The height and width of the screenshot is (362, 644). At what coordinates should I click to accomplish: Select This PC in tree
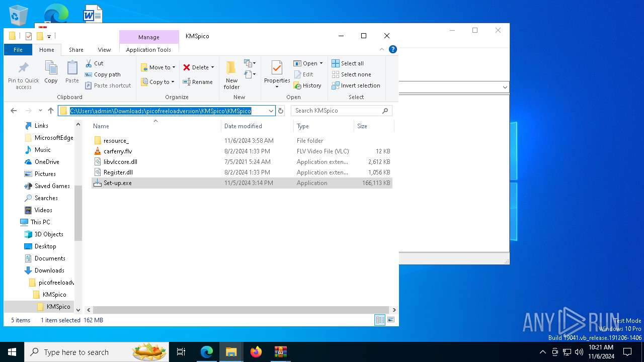[x=40, y=222]
